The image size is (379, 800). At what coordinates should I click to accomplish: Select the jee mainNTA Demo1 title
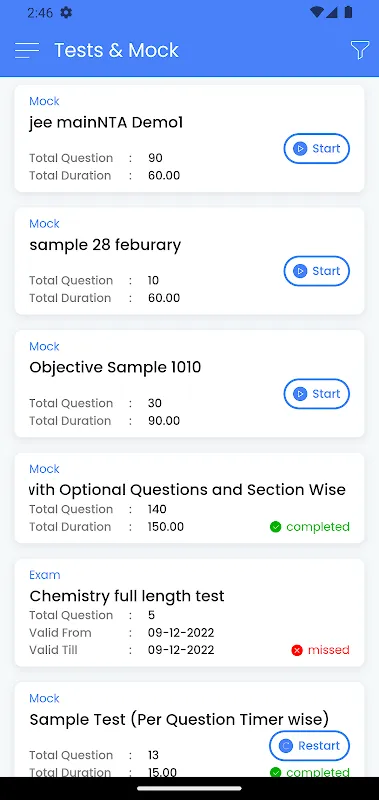(x=106, y=122)
